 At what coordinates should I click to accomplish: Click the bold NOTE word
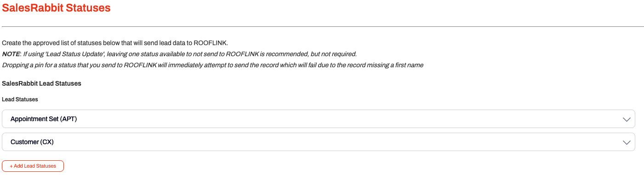click(11, 54)
